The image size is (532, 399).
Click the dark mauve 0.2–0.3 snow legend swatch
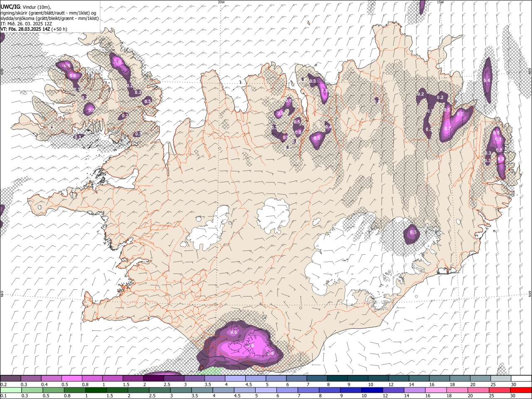coord(10,379)
